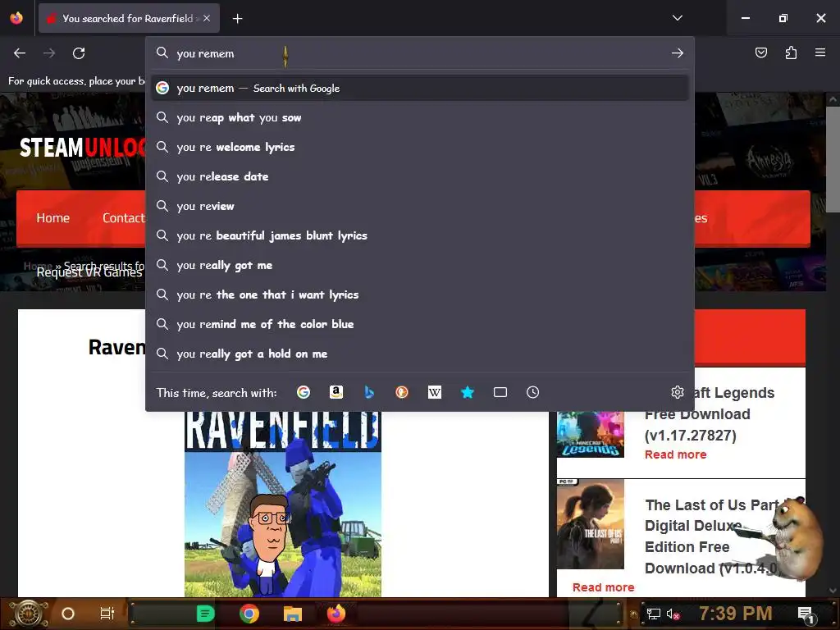Click Firefox logo icon in title bar

point(16,18)
